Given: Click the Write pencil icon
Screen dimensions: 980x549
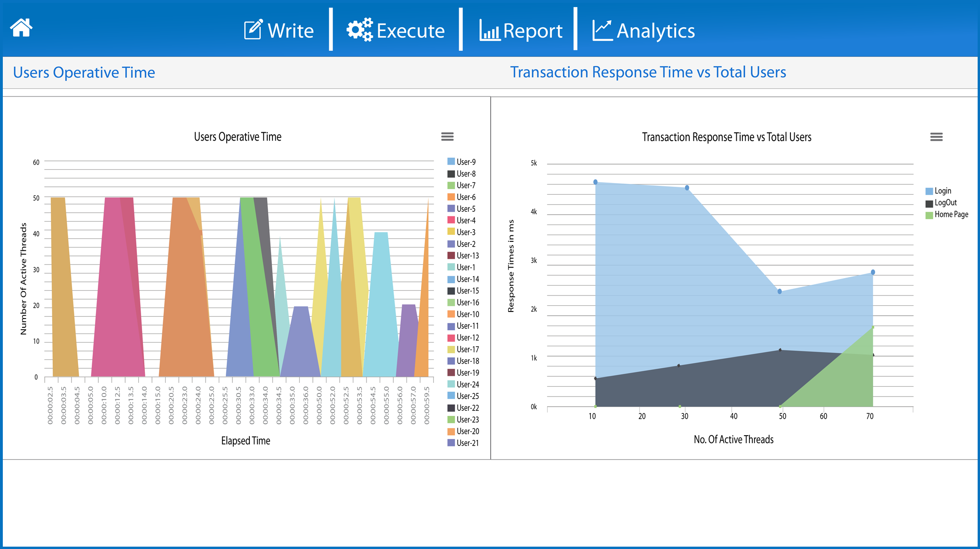Looking at the screenshot, I should [x=253, y=30].
